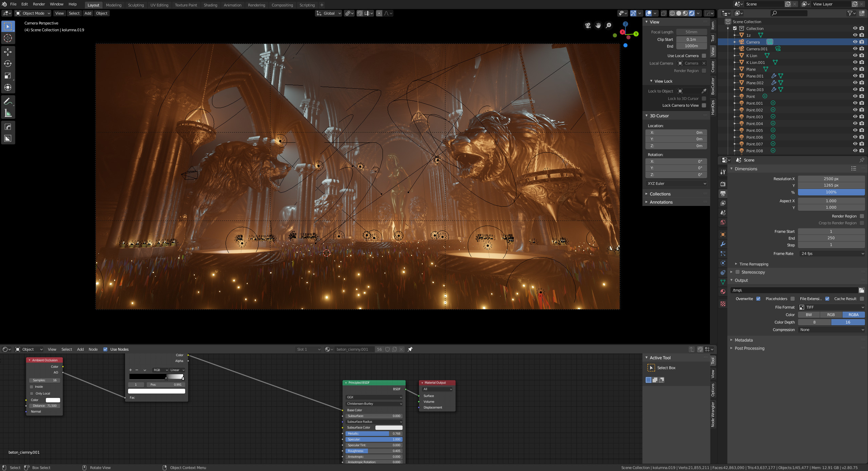Switch to the Modeling workspace tab
Viewport: 868px width, 471px height.
point(113,5)
